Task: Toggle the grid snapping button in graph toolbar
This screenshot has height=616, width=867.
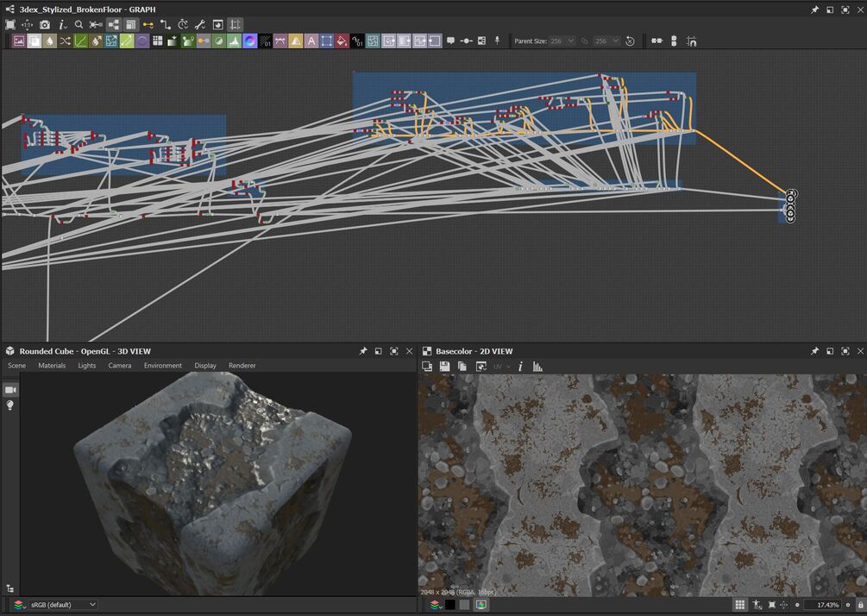Action: tap(235, 25)
